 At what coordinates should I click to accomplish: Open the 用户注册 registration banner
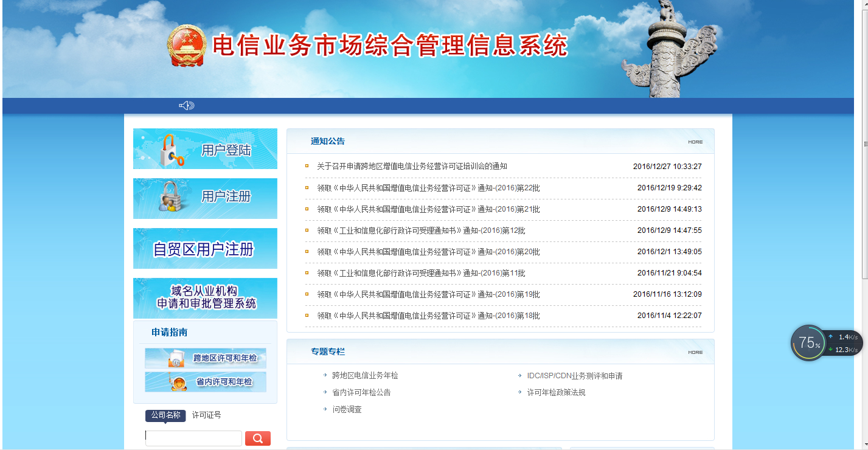(x=205, y=198)
